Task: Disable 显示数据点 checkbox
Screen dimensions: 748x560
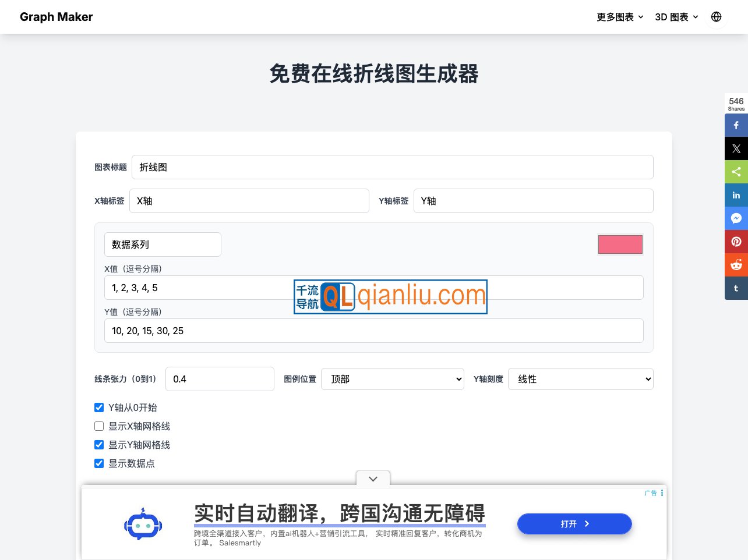Action: (x=99, y=463)
